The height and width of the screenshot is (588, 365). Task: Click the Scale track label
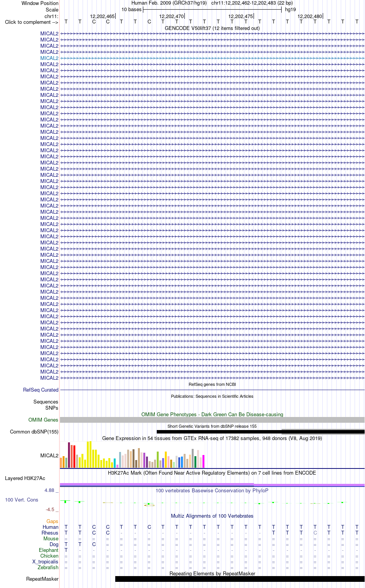point(52,10)
